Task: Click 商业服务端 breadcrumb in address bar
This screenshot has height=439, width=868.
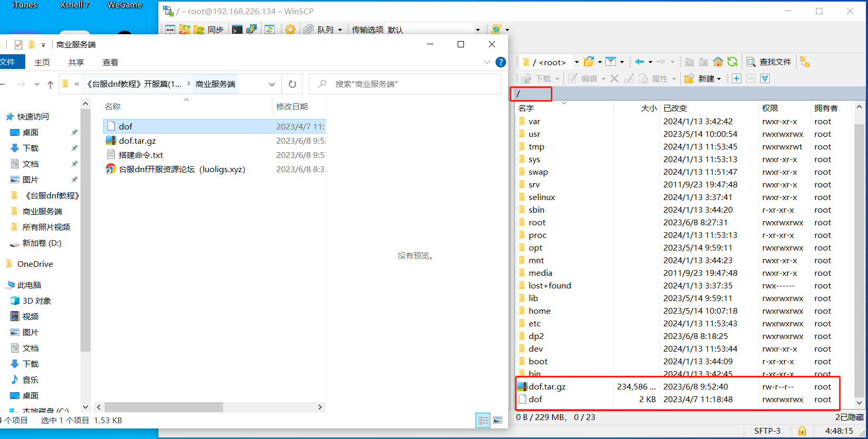Action: (216, 84)
